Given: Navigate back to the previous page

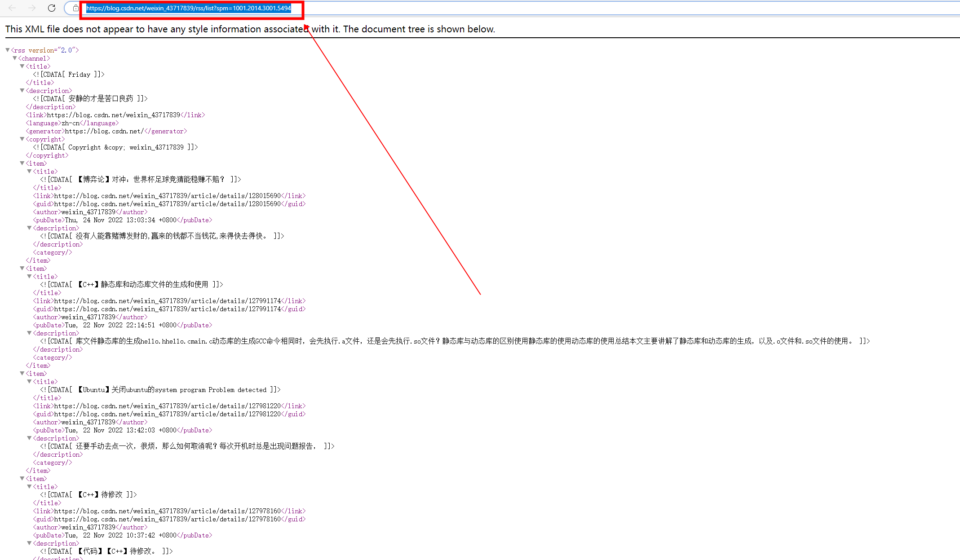Looking at the screenshot, I should point(11,8).
